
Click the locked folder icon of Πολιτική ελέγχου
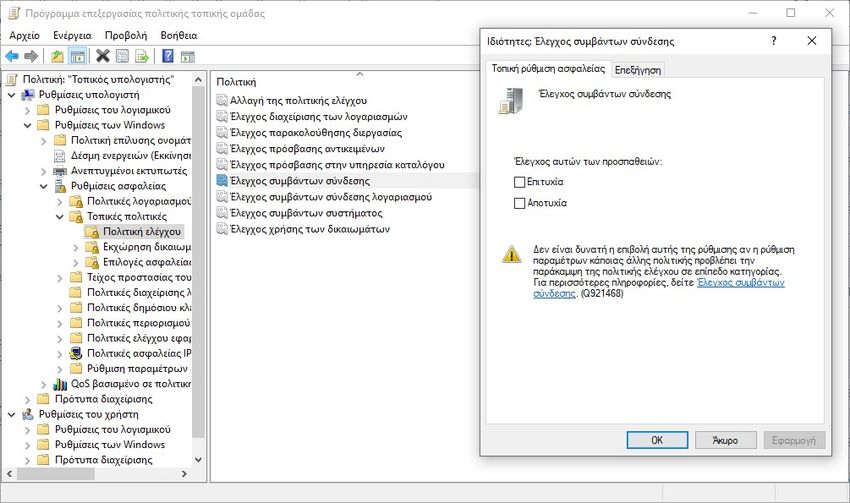(92, 232)
